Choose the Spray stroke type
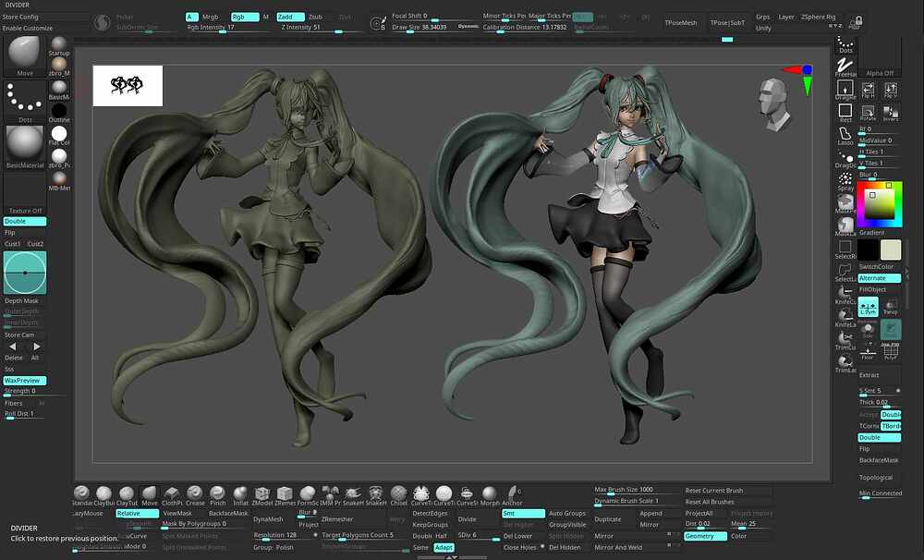924x560 pixels. [845, 181]
